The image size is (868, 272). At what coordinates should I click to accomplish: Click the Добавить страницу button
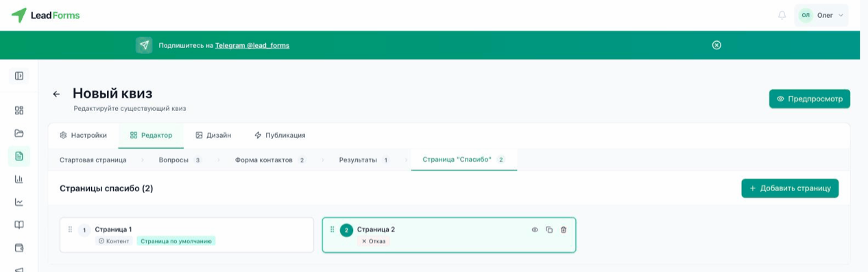[790, 188]
